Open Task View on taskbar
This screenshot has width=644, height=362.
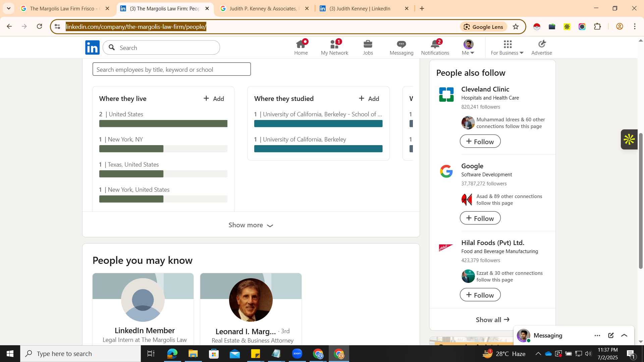151,354
